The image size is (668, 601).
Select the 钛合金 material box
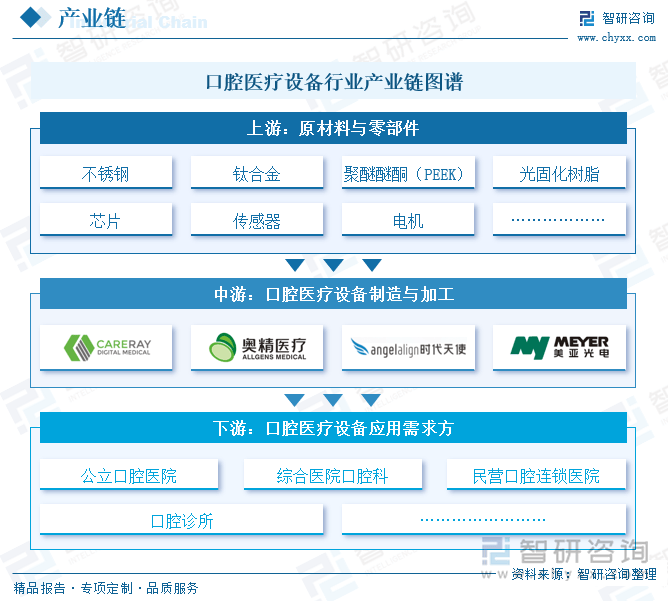coord(257,173)
